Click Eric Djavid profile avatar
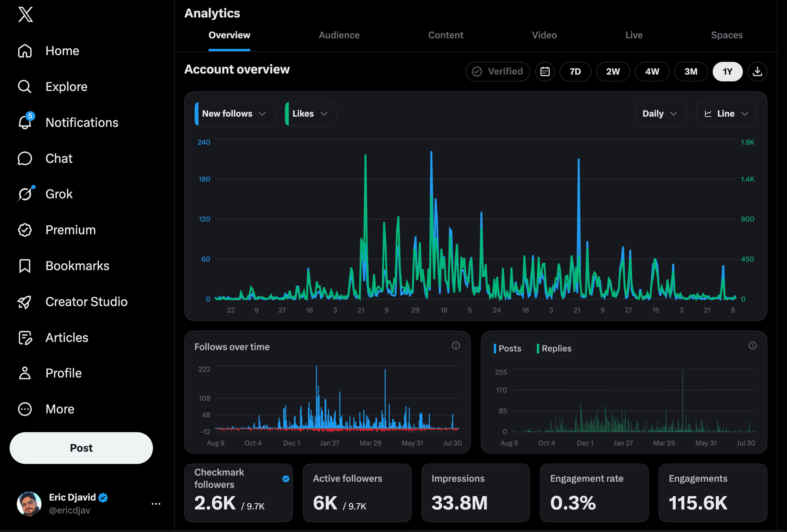The height and width of the screenshot is (532, 787). [x=29, y=504]
